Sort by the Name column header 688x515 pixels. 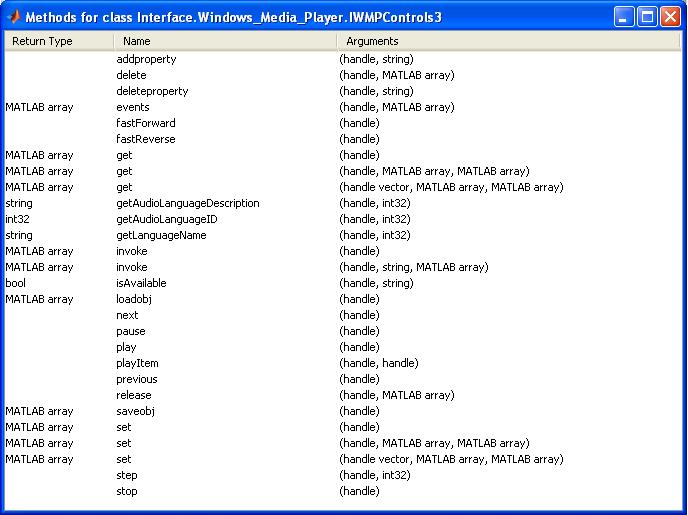coord(226,41)
